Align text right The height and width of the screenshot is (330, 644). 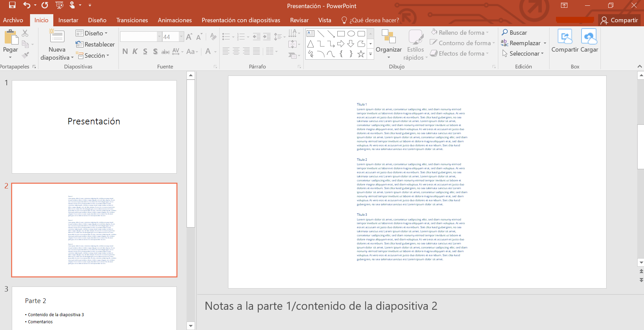point(246,51)
